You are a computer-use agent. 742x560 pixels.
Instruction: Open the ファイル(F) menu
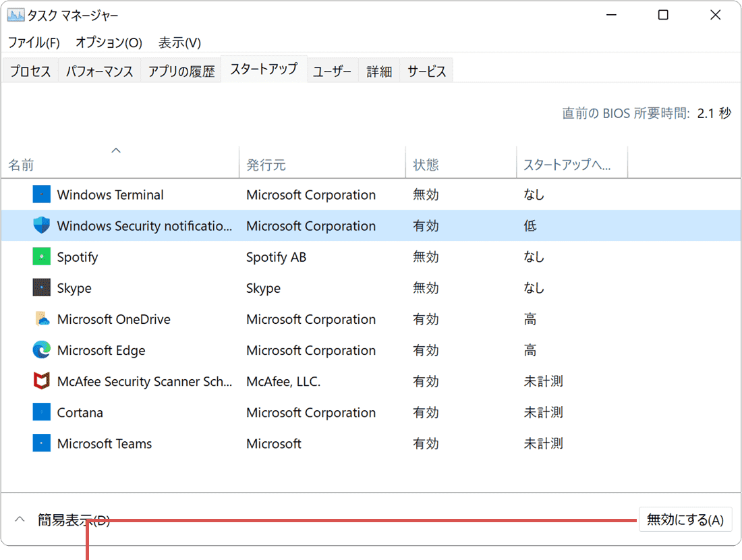34,43
